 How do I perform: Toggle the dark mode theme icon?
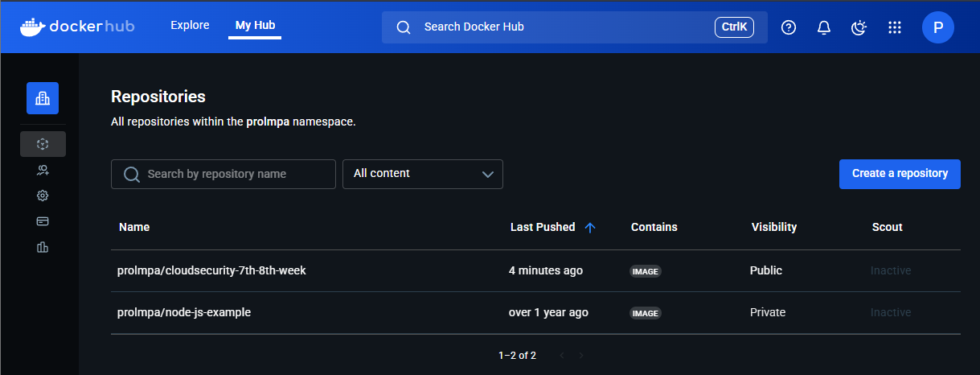859,27
